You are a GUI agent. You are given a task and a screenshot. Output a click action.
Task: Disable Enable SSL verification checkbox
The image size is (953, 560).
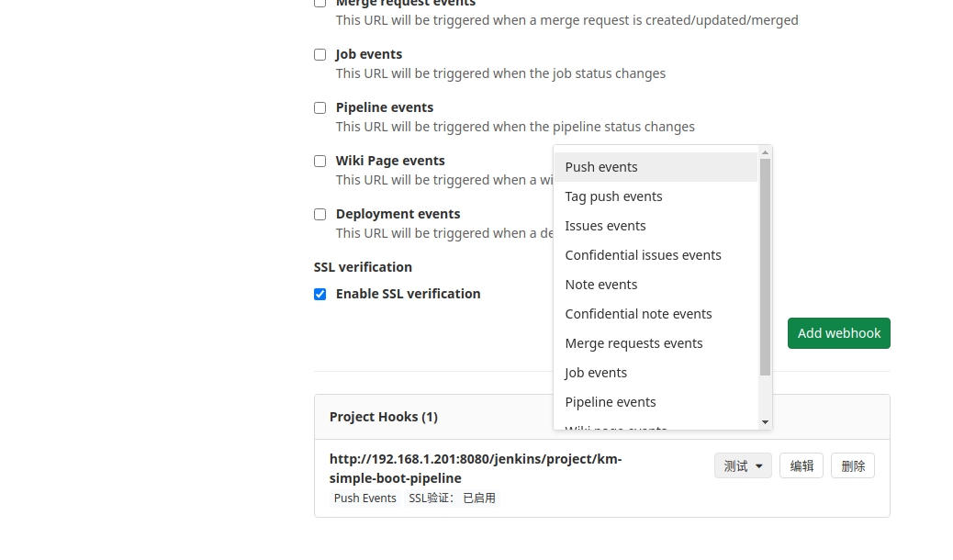[320, 294]
